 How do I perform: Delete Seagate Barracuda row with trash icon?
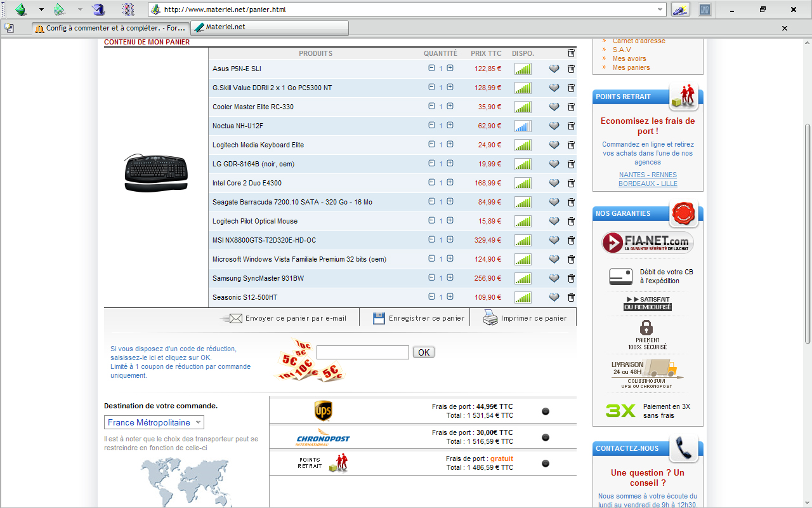pos(571,202)
